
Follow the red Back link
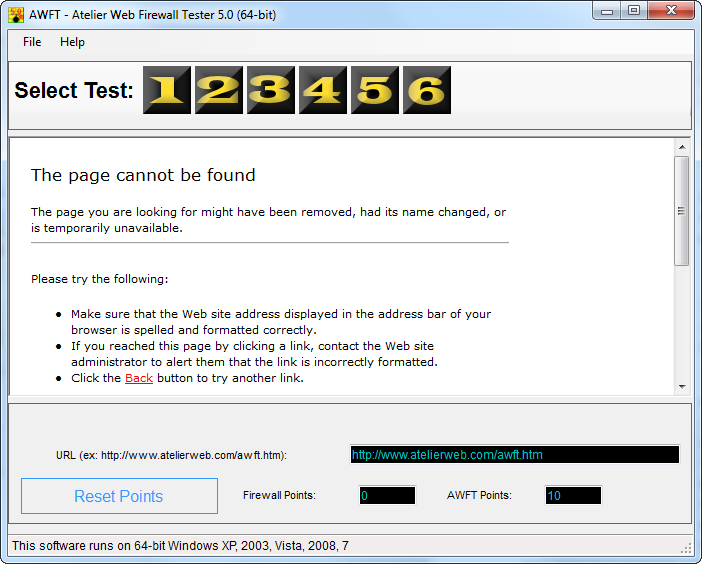(139, 378)
